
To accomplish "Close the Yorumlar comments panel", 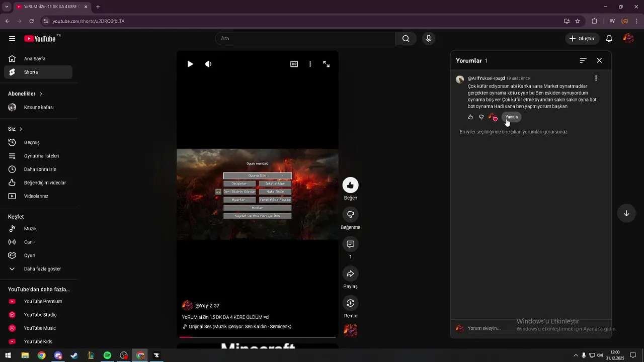I will 599,60.
